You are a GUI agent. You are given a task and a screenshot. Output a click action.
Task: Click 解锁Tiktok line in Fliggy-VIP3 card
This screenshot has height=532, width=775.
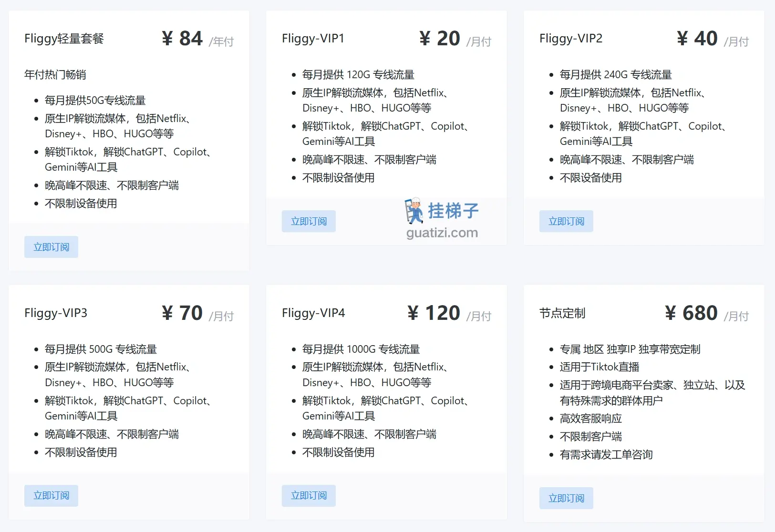129,409
